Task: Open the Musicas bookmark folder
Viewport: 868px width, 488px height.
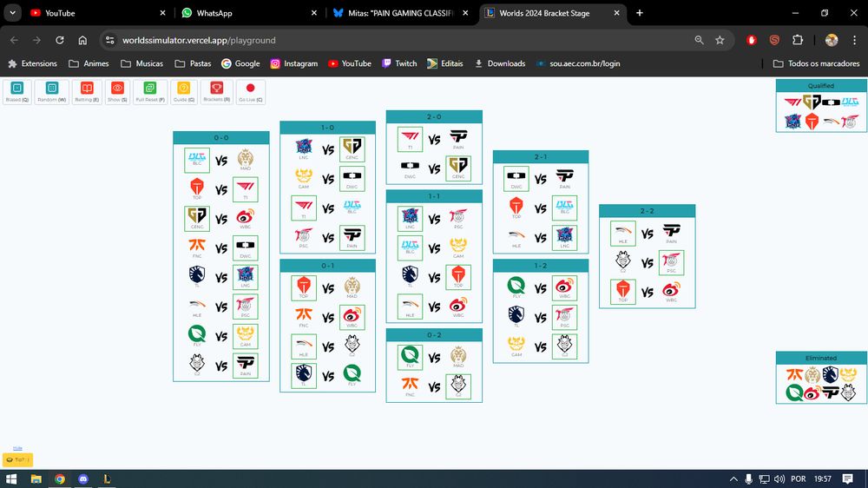Action: [142, 63]
